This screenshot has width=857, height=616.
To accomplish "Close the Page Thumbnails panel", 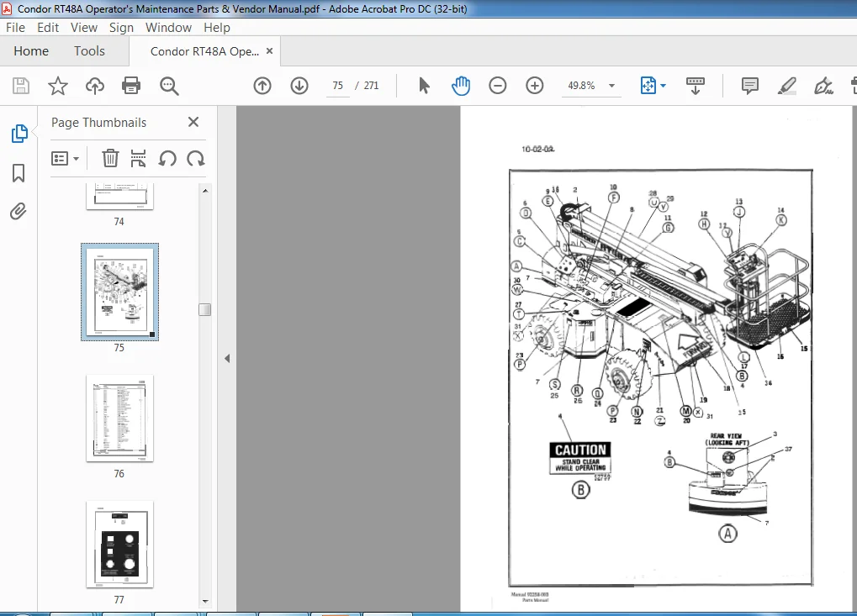I will (x=193, y=122).
